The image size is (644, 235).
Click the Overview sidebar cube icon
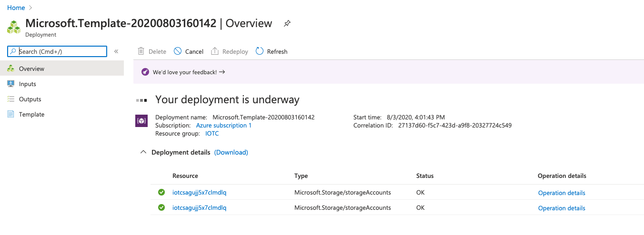tap(10, 69)
